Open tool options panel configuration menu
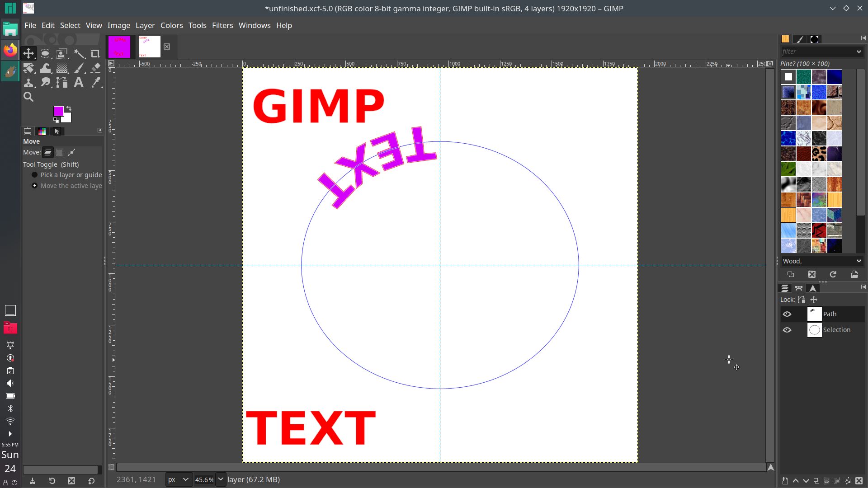 pos(100,130)
